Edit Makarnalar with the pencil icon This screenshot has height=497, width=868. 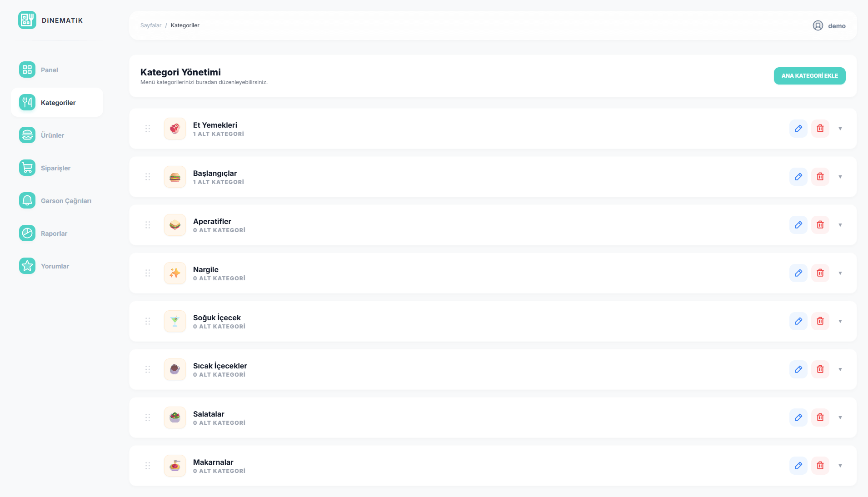tap(798, 466)
